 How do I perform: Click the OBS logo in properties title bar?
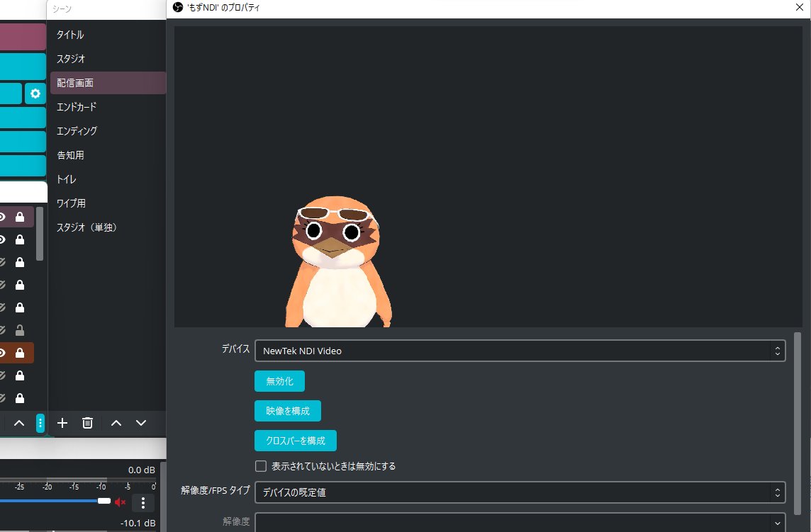tap(178, 7)
